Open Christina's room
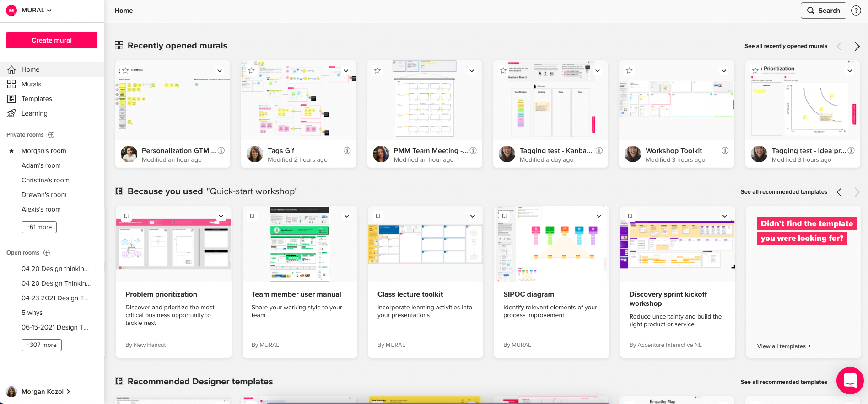868x404 pixels. coord(45,180)
